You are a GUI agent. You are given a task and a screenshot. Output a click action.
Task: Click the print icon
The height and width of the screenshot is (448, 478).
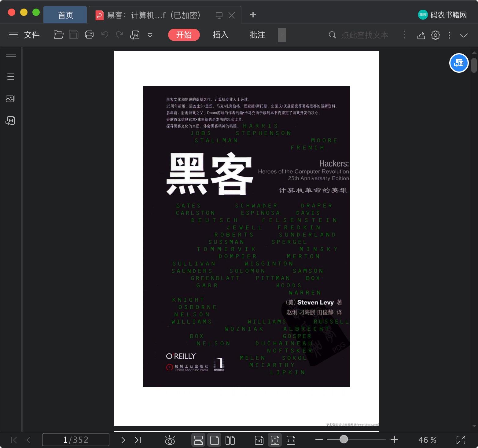[x=89, y=35]
